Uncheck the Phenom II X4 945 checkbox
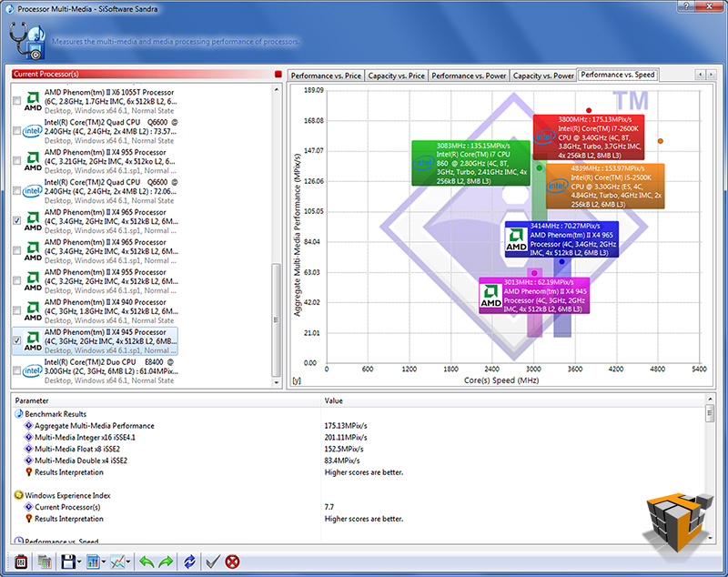The width and height of the screenshot is (728, 577). coord(16,340)
